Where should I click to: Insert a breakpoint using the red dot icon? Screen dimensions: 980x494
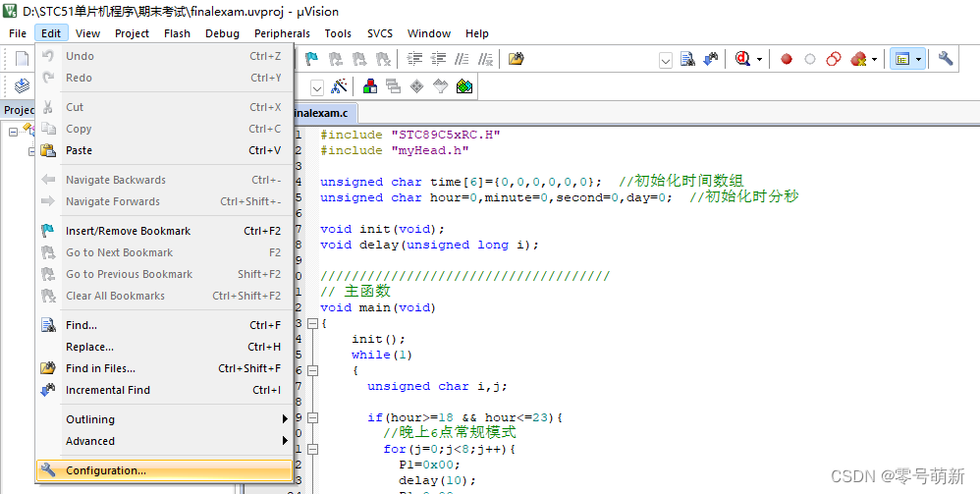pyautogui.click(x=787, y=59)
